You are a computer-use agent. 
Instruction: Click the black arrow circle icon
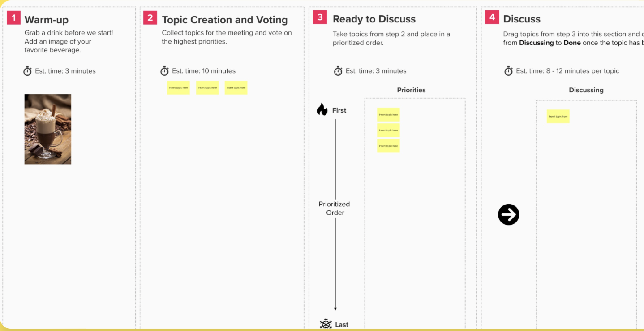(508, 215)
